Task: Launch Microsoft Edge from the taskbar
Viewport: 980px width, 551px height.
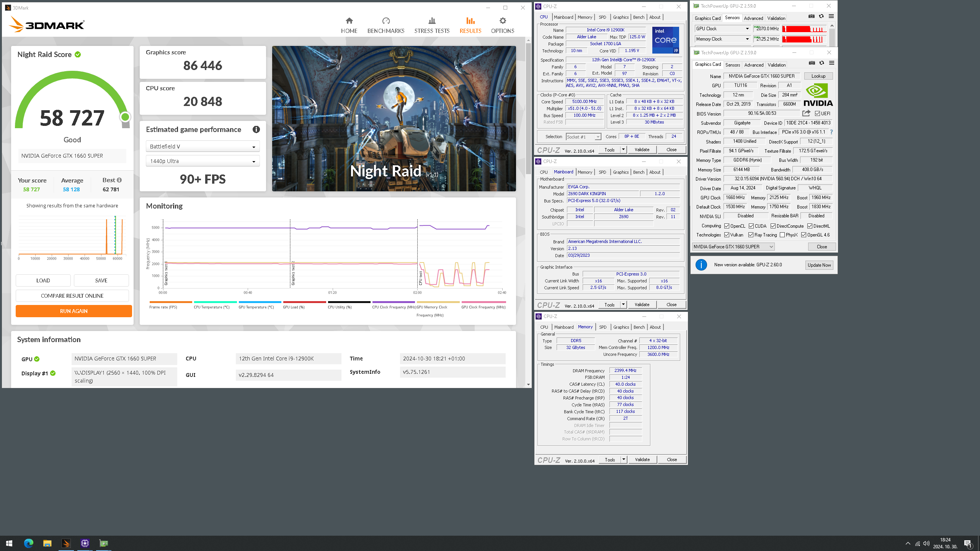Action: pyautogui.click(x=28, y=543)
